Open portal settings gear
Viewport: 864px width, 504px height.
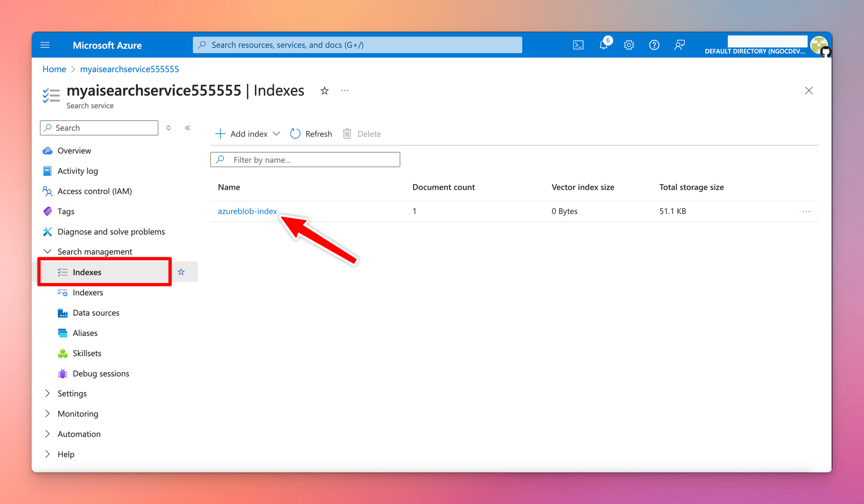coord(629,45)
